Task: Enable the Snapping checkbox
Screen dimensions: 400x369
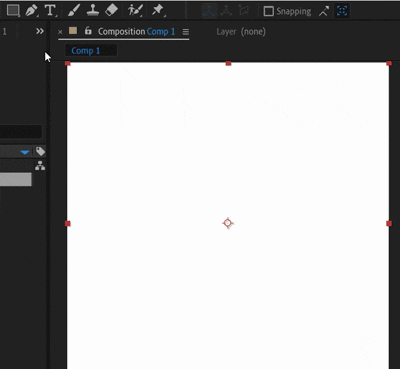Action: pyautogui.click(x=268, y=11)
